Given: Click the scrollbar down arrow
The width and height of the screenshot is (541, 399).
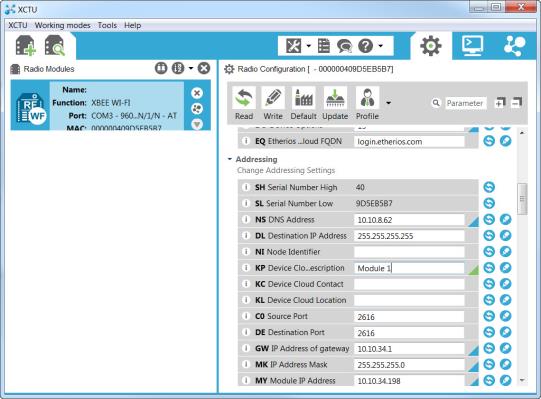Looking at the screenshot, I should [522, 380].
